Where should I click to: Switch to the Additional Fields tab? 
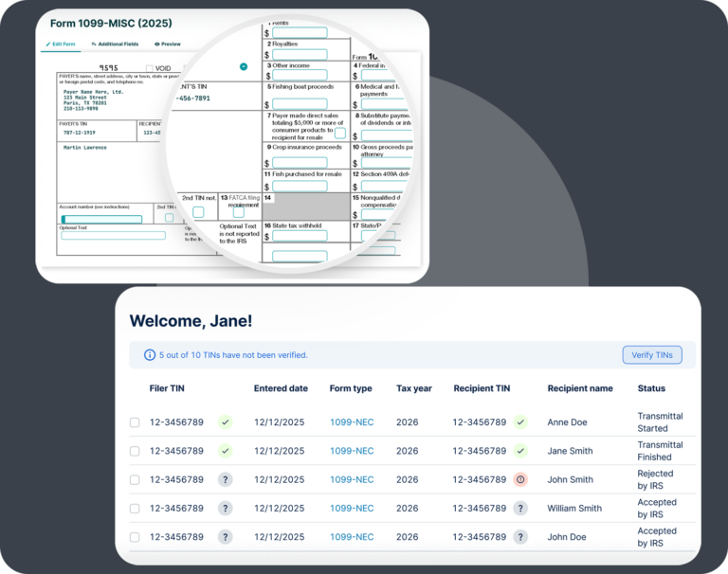pos(114,44)
